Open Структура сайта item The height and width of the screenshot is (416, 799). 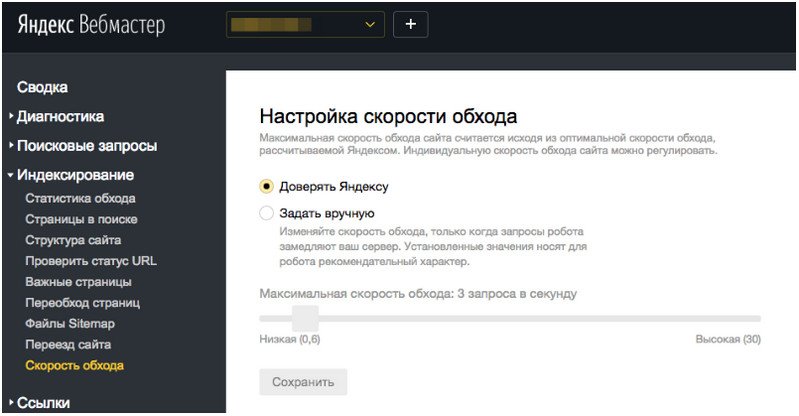73,240
